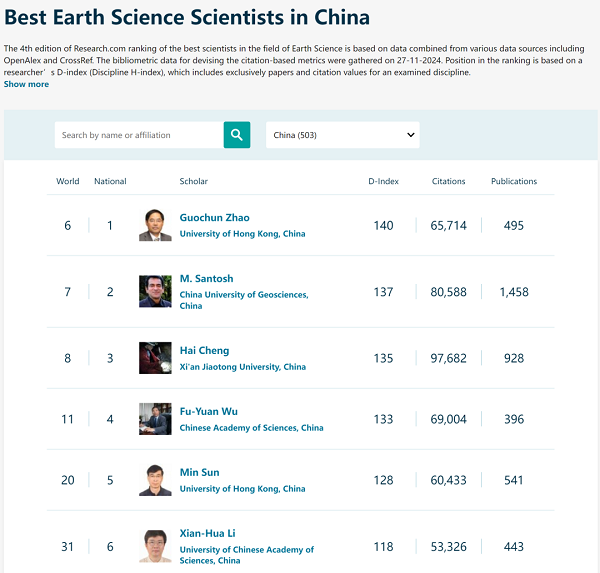Open the China (503) country dropdown
Screen dimensions: 600x573
[x=342, y=135]
